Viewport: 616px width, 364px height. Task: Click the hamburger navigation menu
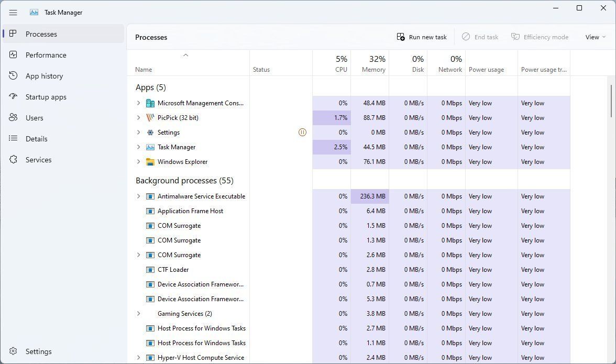tap(13, 12)
